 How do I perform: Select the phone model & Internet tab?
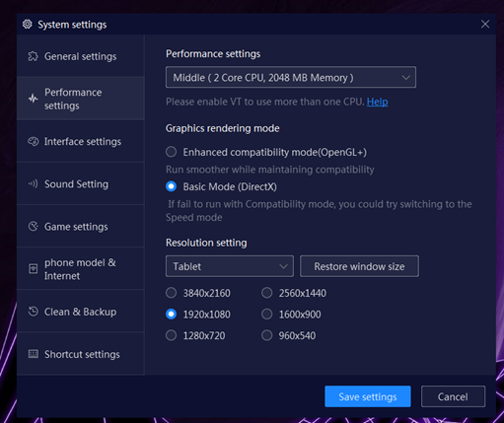81,269
